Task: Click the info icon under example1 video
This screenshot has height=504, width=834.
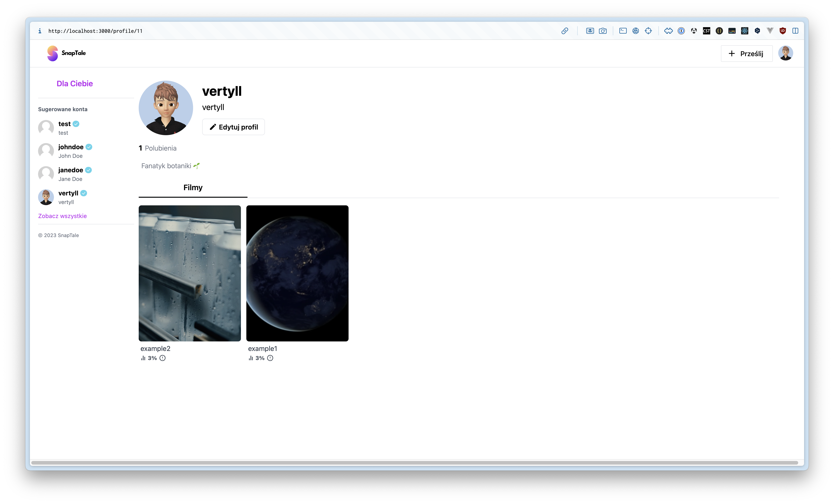Action: 270,358
